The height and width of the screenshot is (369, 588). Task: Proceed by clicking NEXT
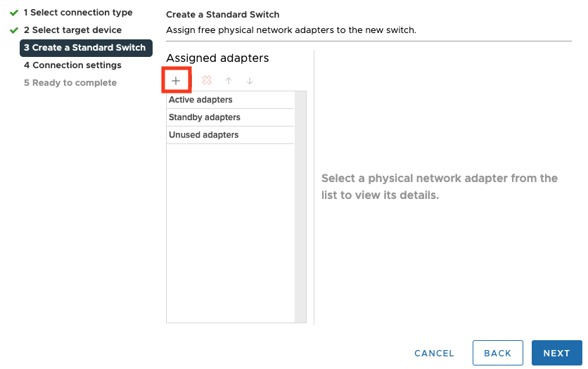click(x=556, y=353)
